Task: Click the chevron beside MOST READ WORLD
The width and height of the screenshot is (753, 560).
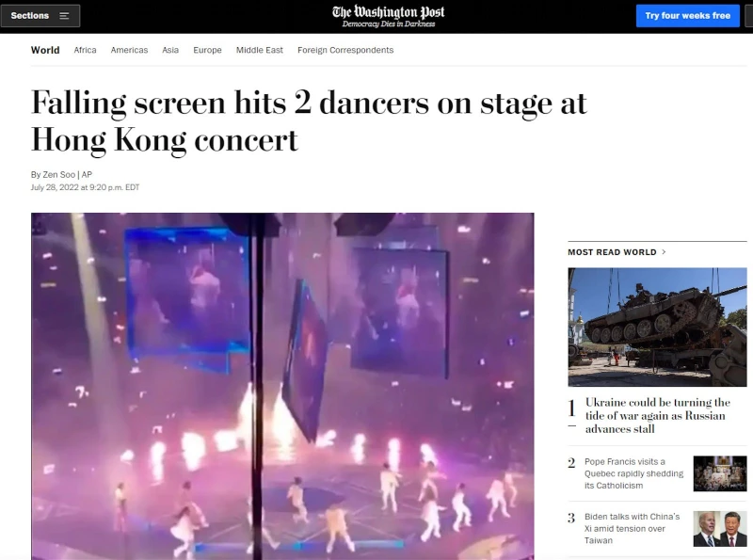Action: [x=665, y=251]
